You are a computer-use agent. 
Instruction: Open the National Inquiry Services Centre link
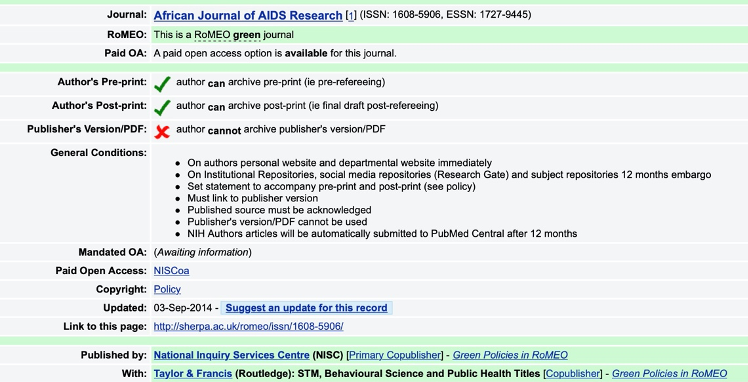[231, 355]
